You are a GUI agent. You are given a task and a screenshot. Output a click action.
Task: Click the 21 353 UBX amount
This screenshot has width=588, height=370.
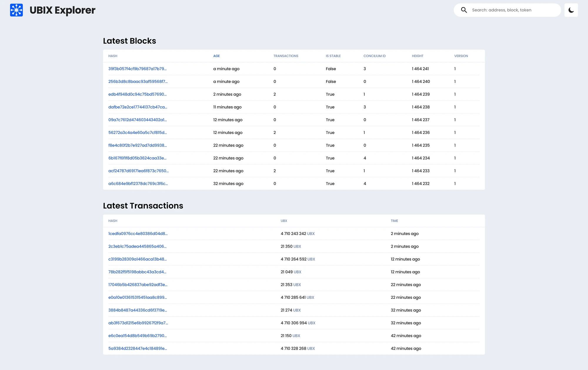click(x=291, y=285)
